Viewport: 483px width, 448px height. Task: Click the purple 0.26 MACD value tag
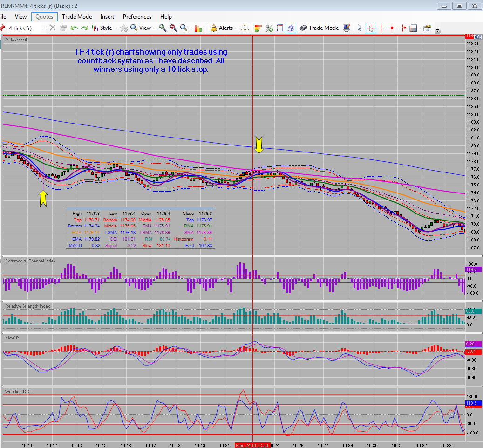pos(473,344)
